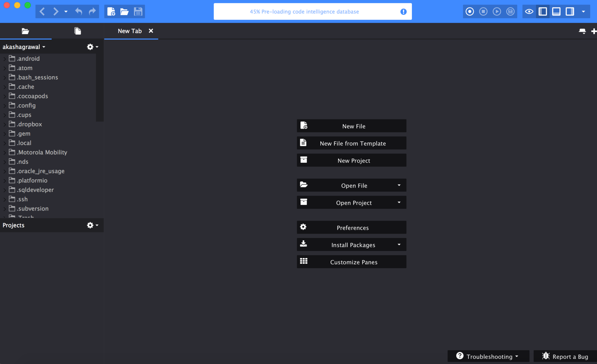The image size is (597, 364).
Task: Toggle the minimap eye icon
Action: (529, 12)
